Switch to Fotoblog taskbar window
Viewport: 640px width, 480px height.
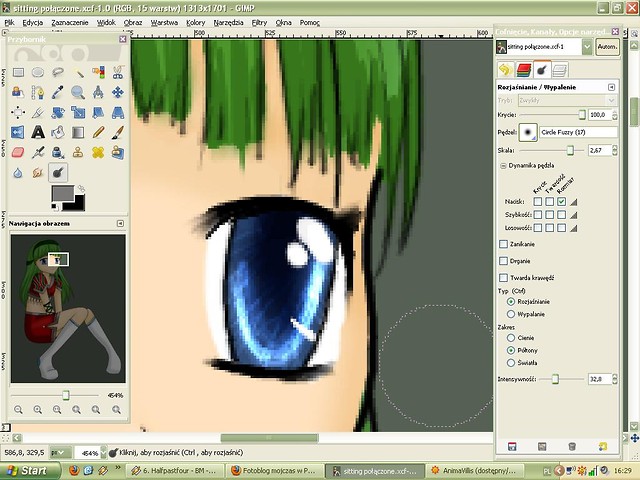tap(273, 471)
